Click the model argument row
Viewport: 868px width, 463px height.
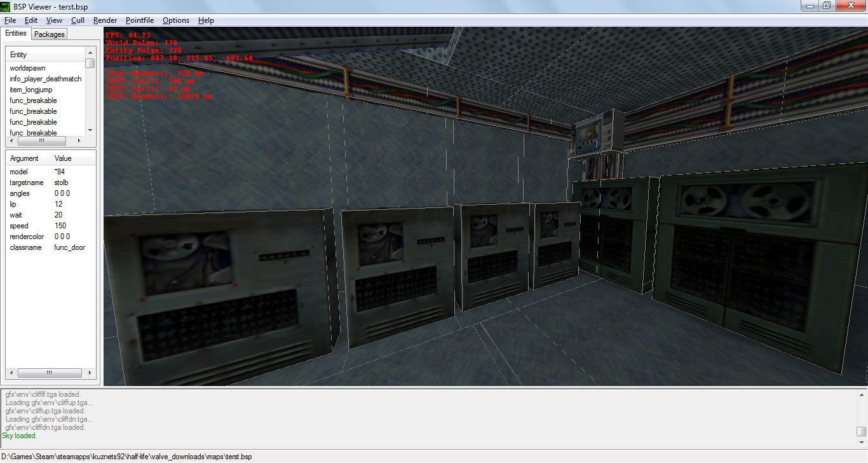tap(51, 172)
